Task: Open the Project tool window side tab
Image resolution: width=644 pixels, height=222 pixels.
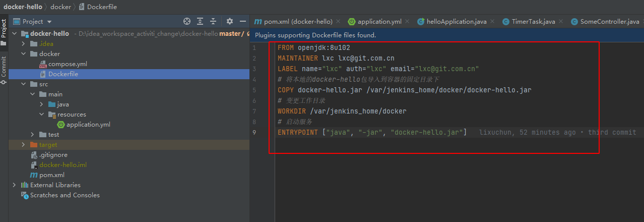Action: pyautogui.click(x=4, y=32)
